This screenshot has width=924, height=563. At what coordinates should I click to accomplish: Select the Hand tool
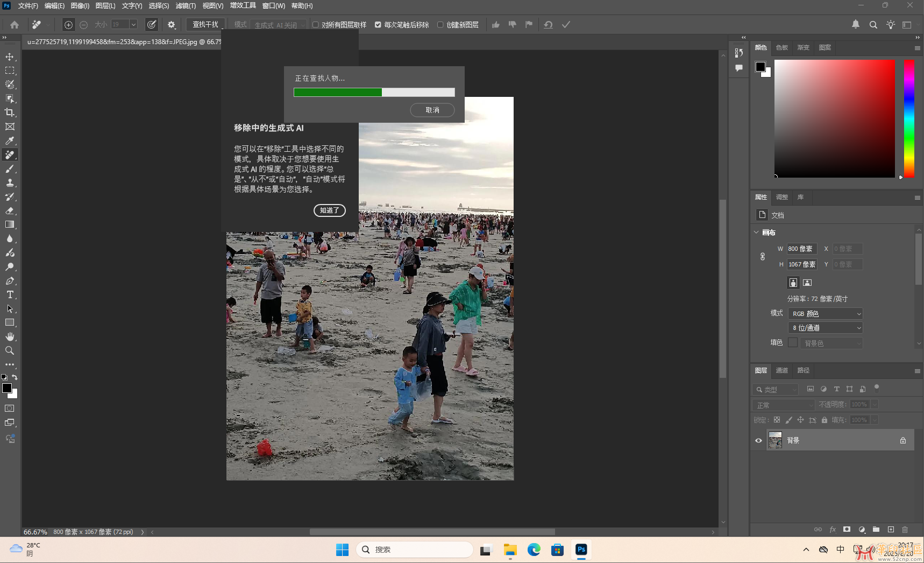[10, 336]
